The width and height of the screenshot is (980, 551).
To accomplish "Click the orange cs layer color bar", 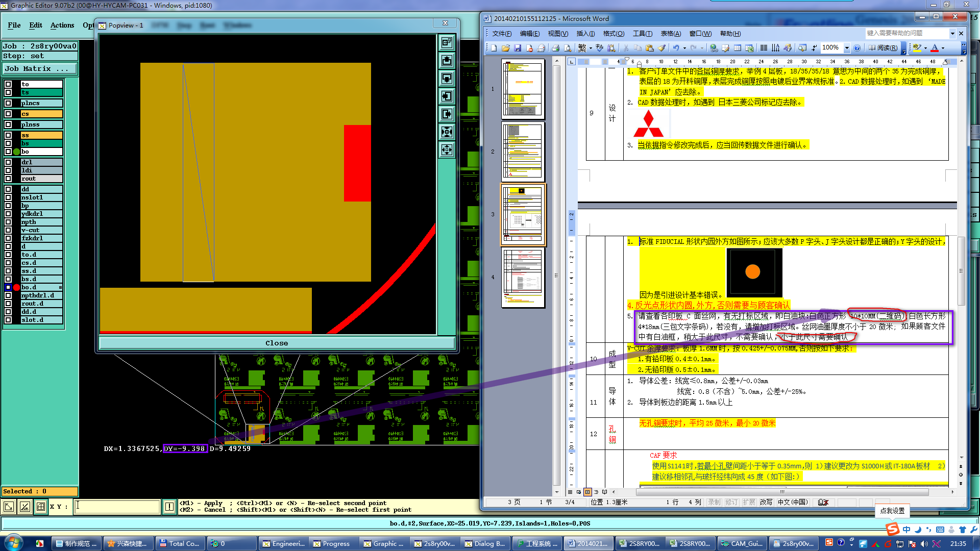I will tap(41, 114).
